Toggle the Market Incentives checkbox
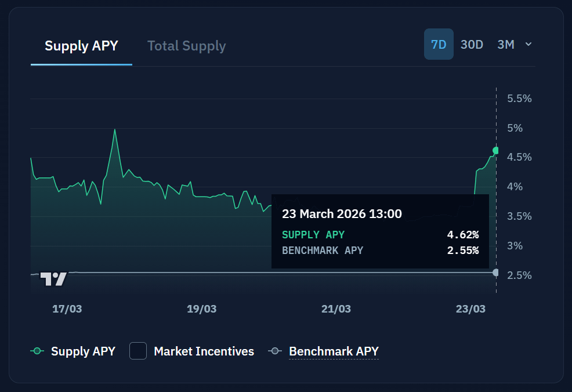This screenshot has width=572, height=392. pyautogui.click(x=137, y=351)
